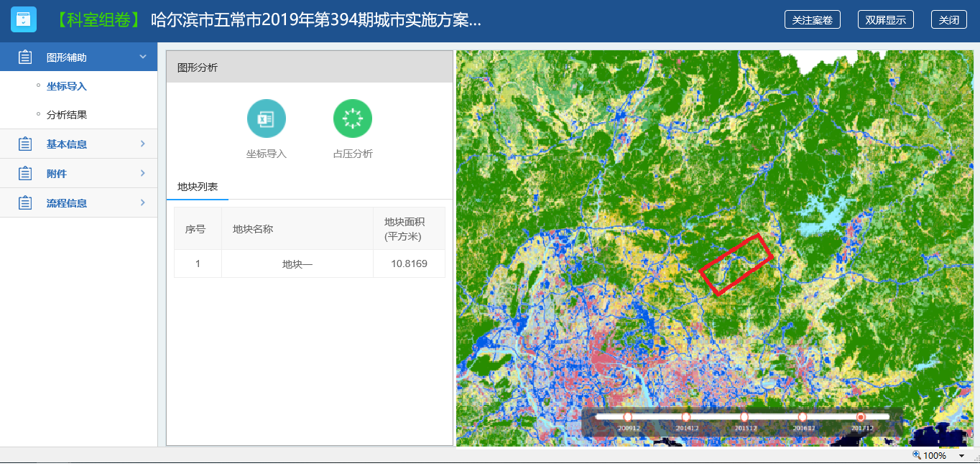Select the 地块一 row in the table
Viewport: 980px width, 471px height.
pyautogui.click(x=297, y=264)
